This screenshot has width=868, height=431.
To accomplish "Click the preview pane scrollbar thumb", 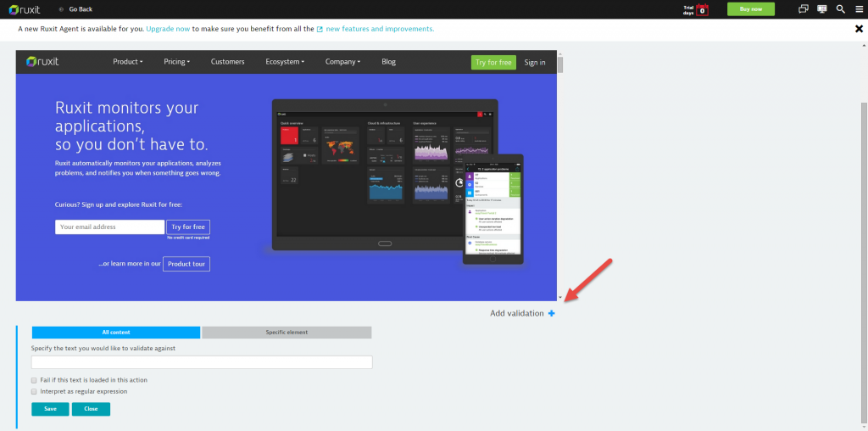I will coord(560,64).
